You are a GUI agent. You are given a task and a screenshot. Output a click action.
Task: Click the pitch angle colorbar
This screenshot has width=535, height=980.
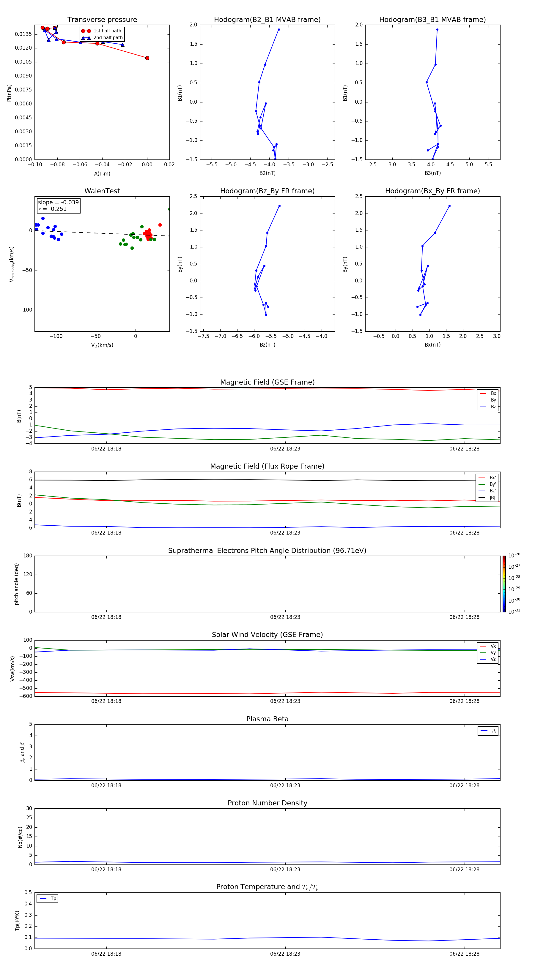click(x=504, y=584)
